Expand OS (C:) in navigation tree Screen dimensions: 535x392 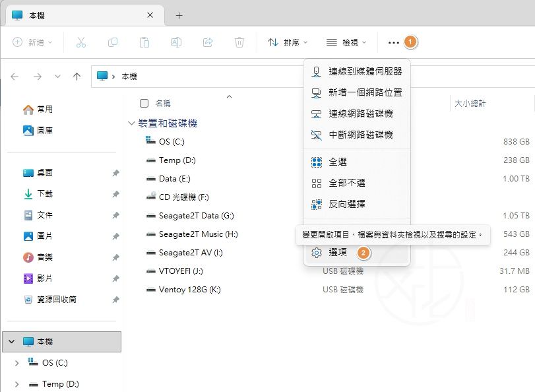click(x=16, y=363)
